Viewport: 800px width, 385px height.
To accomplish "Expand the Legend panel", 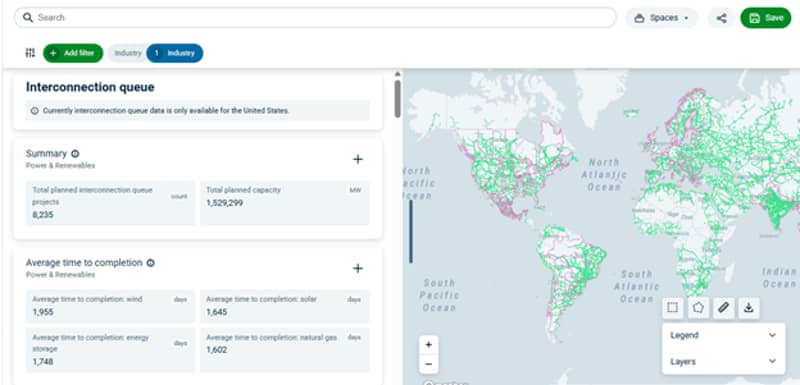I will coord(723,335).
